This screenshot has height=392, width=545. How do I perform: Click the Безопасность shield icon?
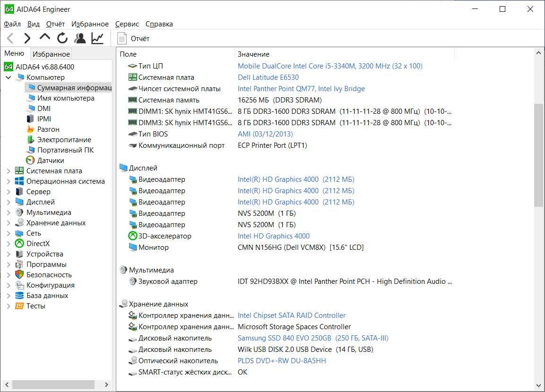coord(19,275)
